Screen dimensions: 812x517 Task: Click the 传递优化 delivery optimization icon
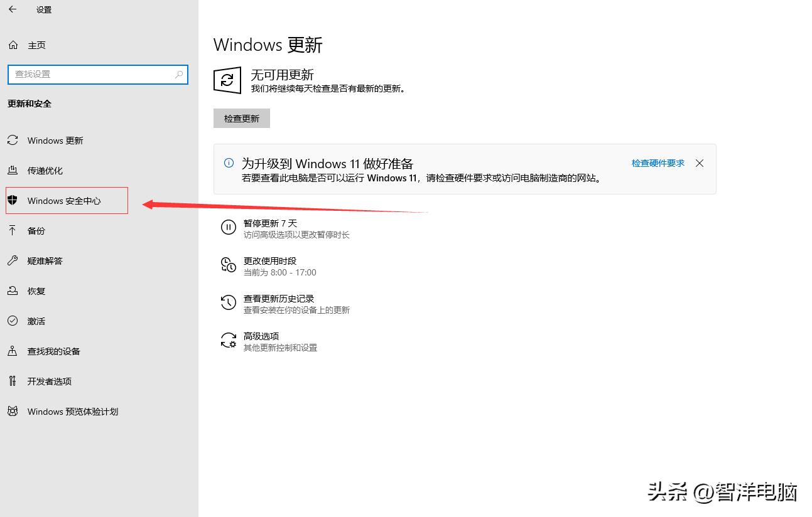pos(13,170)
